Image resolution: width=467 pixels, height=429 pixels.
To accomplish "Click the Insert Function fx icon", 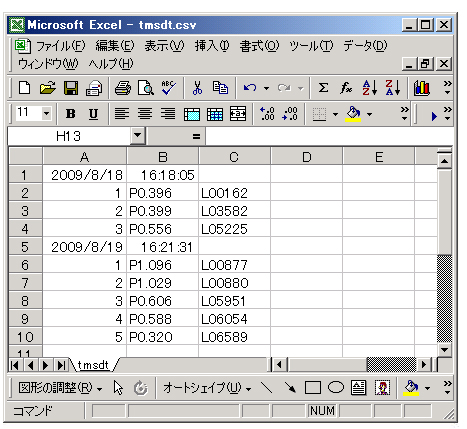I will pos(346,88).
